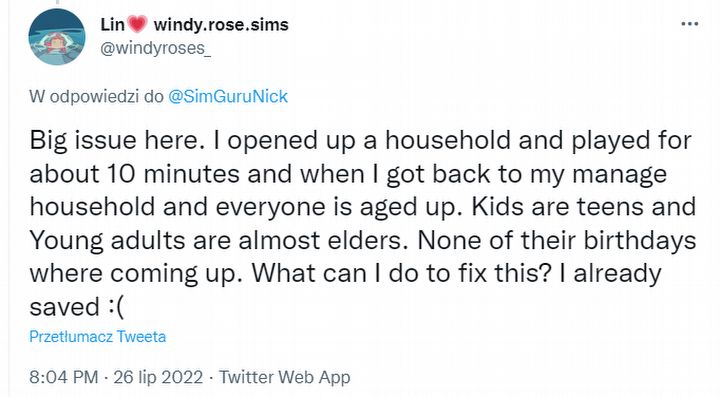
Task: Open the @windyroses_ handle profile
Action: (156, 48)
